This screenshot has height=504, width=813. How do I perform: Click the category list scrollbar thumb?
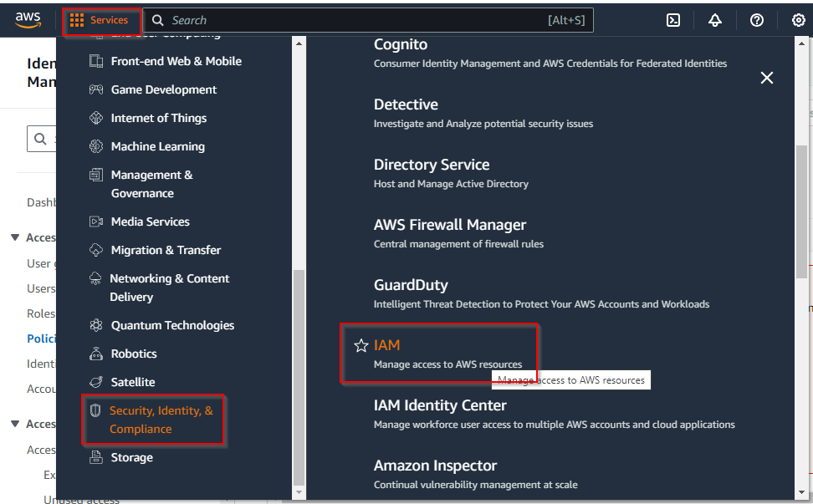click(x=299, y=377)
